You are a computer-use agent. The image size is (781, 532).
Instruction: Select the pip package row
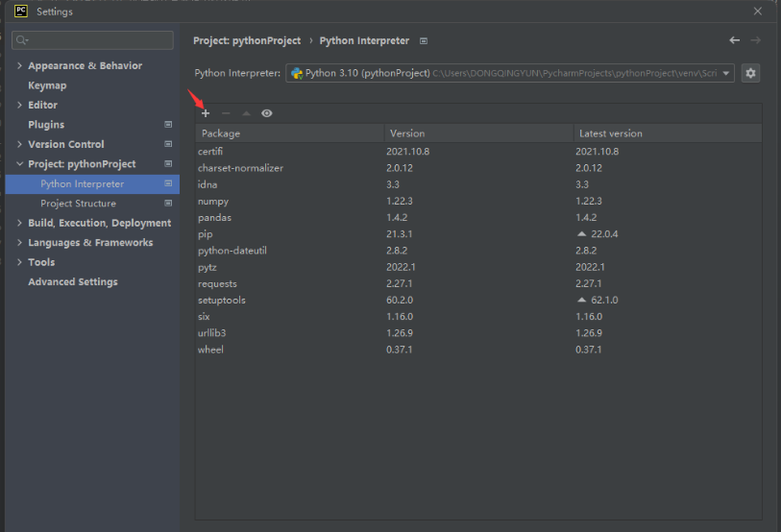(478, 233)
